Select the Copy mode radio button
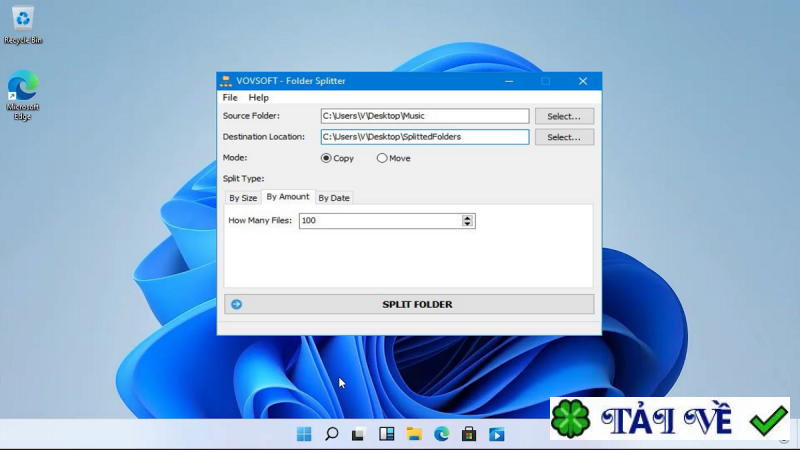Viewport: 800px width, 450px height. tap(326, 158)
